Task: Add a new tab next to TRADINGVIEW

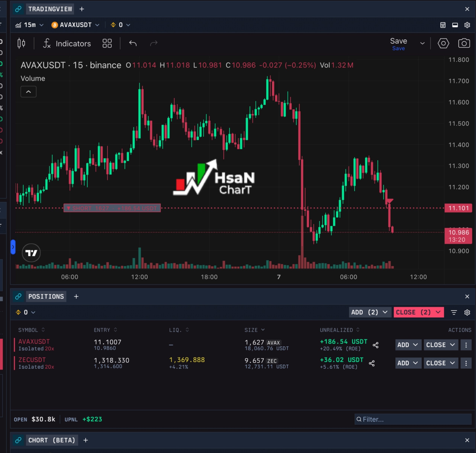Action: click(x=82, y=9)
